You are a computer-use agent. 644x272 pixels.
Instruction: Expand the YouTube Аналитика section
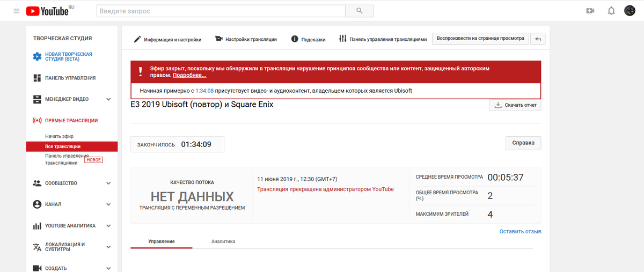point(108,226)
